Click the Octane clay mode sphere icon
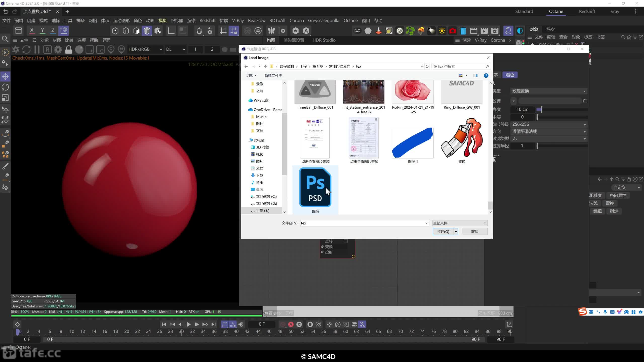This screenshot has height=362, width=644. click(x=79, y=49)
